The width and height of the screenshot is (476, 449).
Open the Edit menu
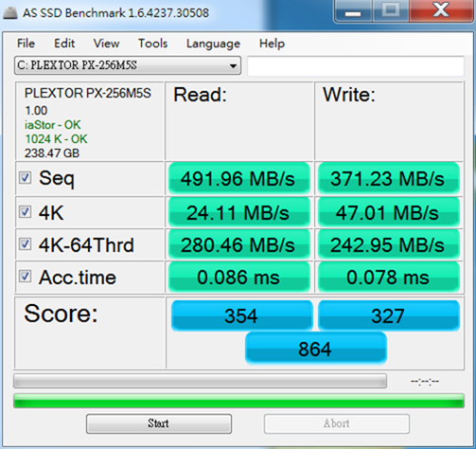(64, 44)
